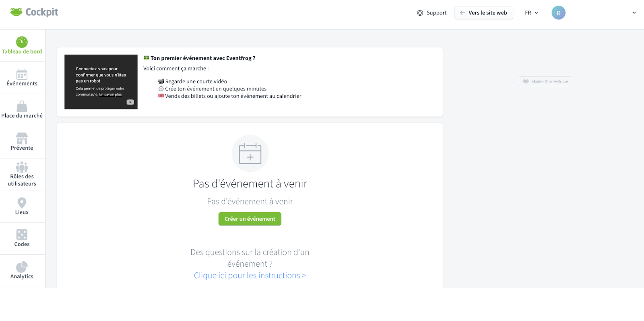This screenshot has width=644, height=321.
Task: Open Place du marché bag icon
Action: (22, 106)
